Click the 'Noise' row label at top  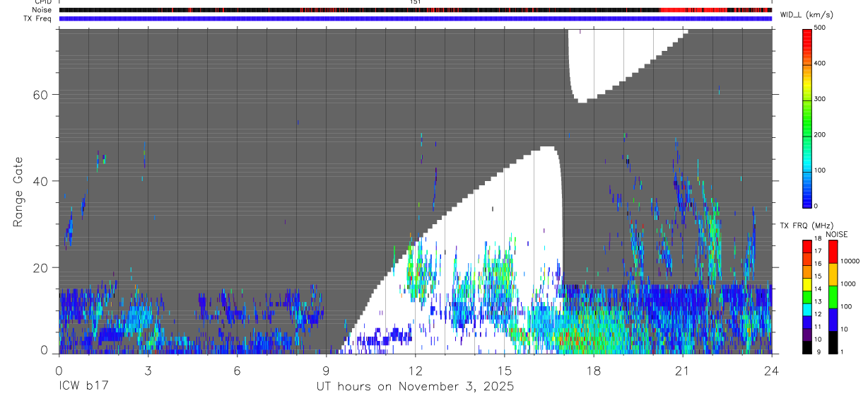point(42,10)
